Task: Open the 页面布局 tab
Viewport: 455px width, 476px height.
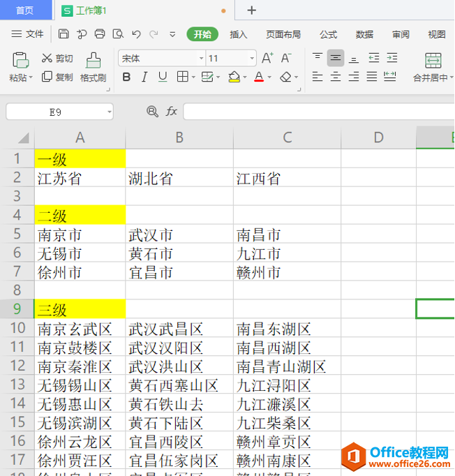Action: (x=283, y=35)
